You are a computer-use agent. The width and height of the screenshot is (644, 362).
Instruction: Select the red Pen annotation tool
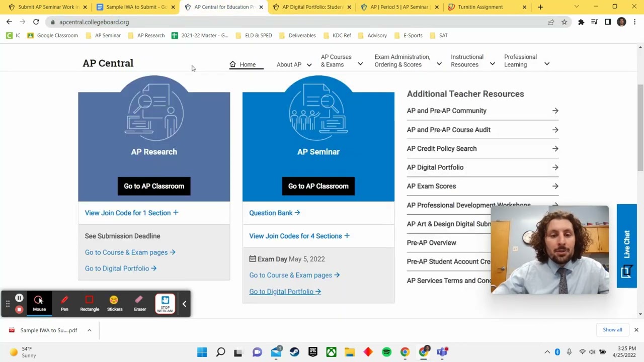point(64,304)
